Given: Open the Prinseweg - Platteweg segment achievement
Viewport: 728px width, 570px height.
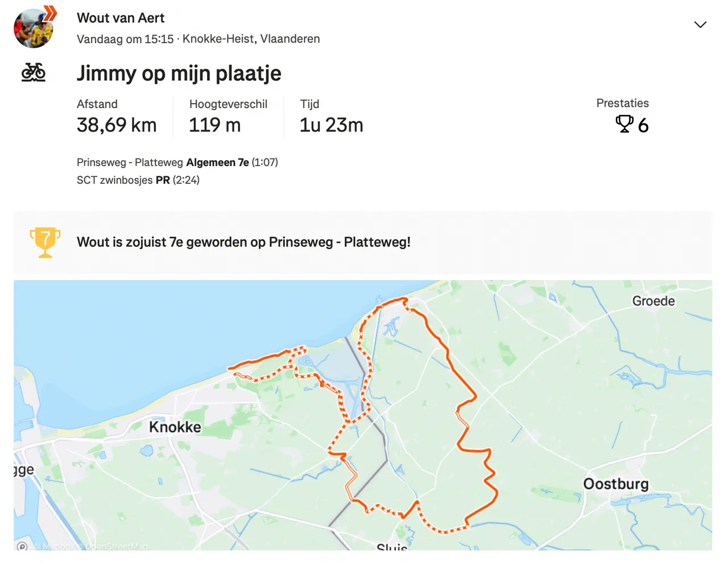Looking at the screenshot, I should tap(177, 163).
